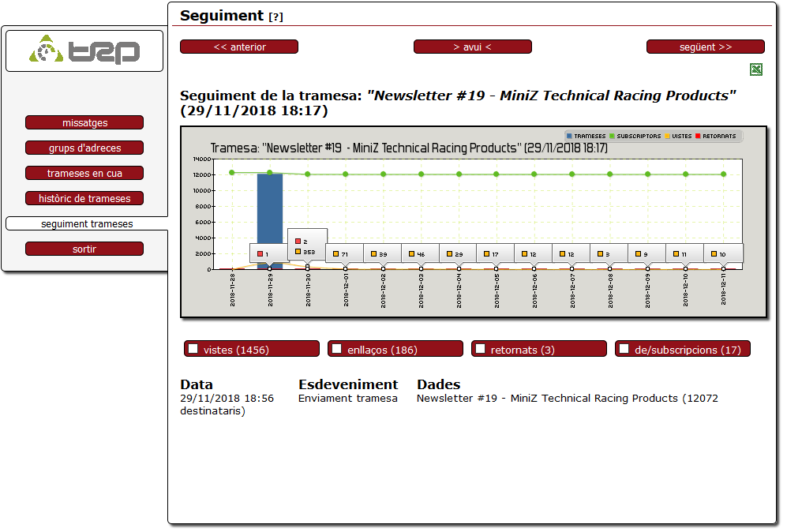This screenshot has width=787, height=532.
Task: Jump to today with > avui <
Action: point(472,47)
